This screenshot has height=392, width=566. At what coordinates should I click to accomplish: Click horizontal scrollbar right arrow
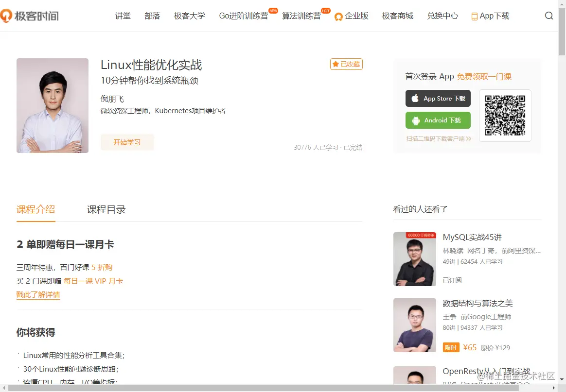point(554,388)
